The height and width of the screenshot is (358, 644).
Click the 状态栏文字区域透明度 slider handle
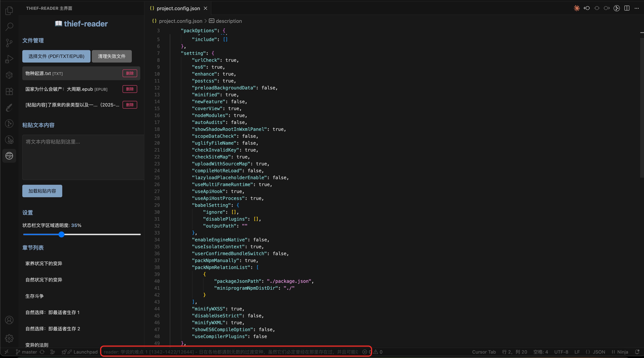pos(61,234)
